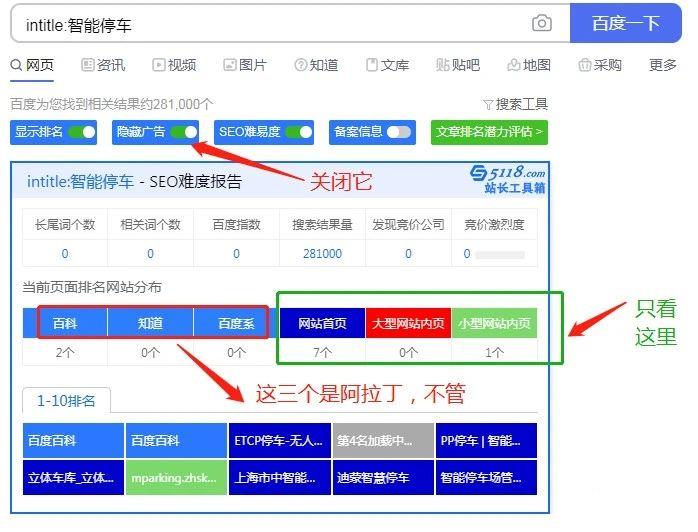Go to the 文库 tab

(387, 65)
